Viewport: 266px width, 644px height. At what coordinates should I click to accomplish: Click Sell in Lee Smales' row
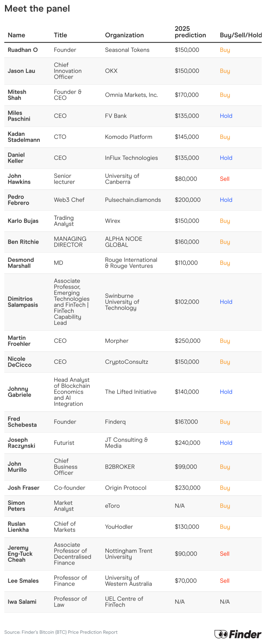tap(224, 581)
